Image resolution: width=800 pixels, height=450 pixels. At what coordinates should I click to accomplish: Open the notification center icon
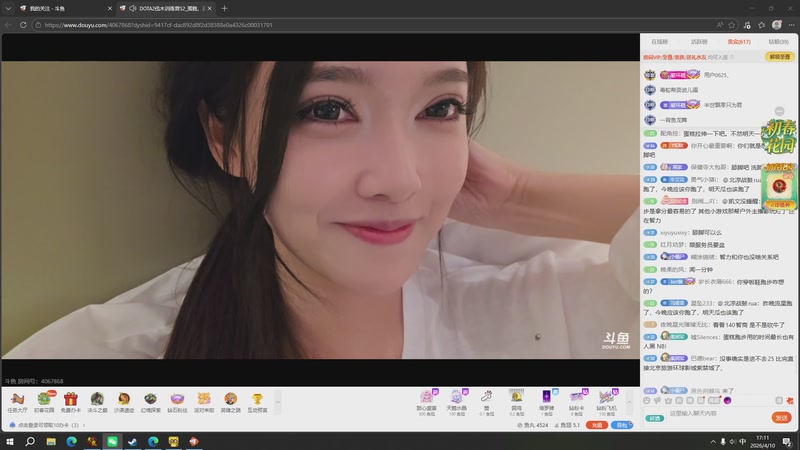tap(787, 441)
